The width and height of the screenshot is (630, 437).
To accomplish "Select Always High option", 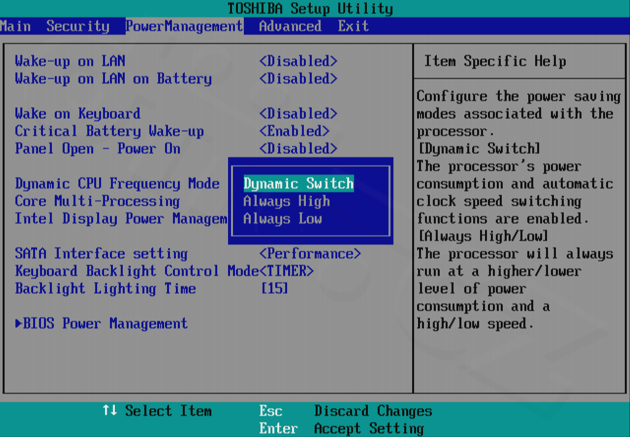I will pyautogui.click(x=286, y=201).
